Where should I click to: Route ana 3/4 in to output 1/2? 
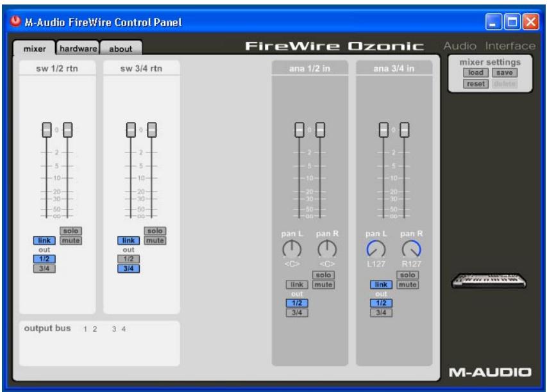(381, 303)
